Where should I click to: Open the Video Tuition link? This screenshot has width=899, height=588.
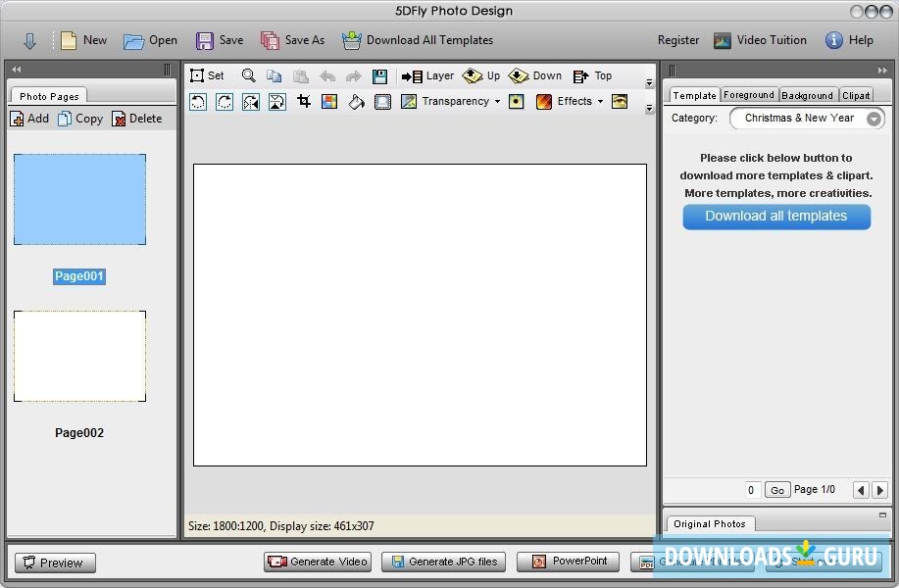point(760,40)
